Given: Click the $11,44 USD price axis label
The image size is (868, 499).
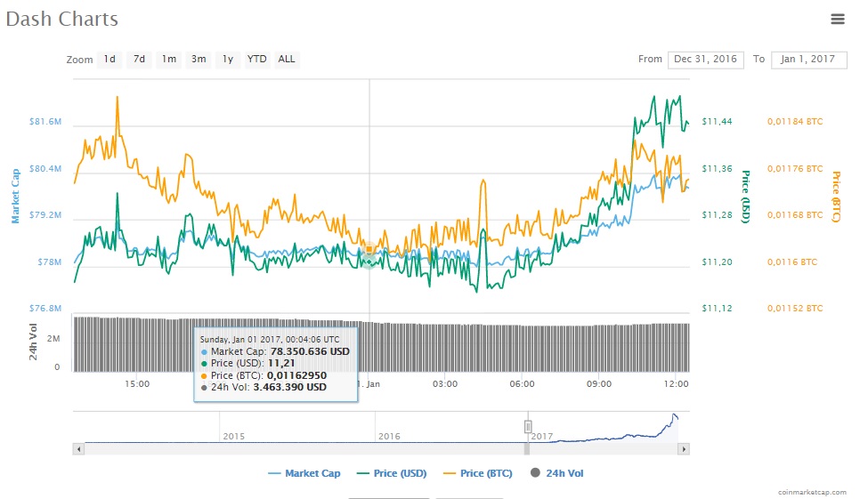Looking at the screenshot, I should [717, 121].
